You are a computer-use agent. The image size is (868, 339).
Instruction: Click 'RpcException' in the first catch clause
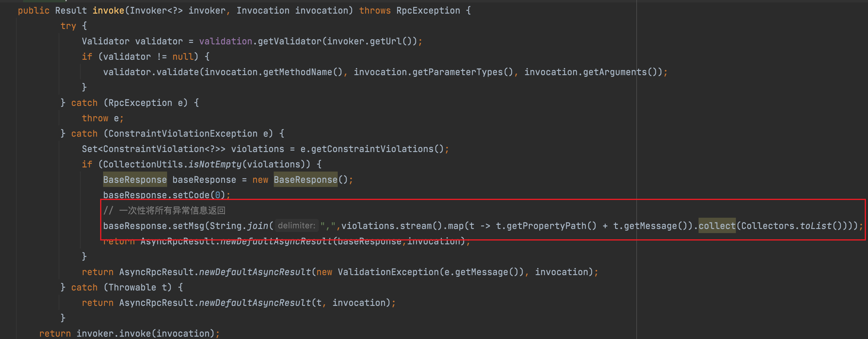(x=140, y=103)
